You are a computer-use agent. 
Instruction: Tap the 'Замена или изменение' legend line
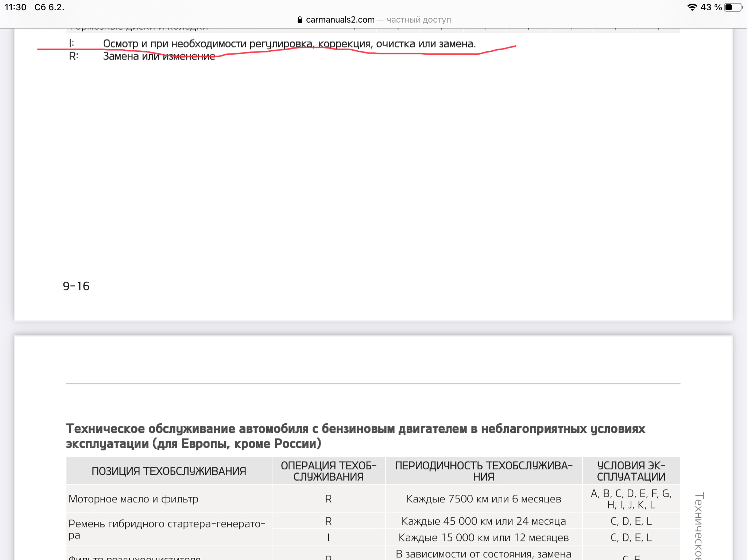pyautogui.click(x=159, y=57)
